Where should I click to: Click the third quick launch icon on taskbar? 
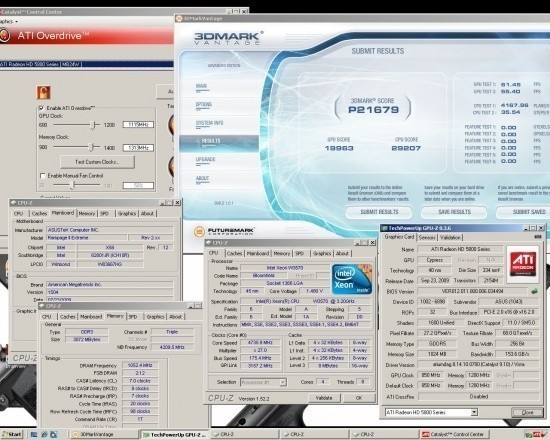[x=54, y=434]
